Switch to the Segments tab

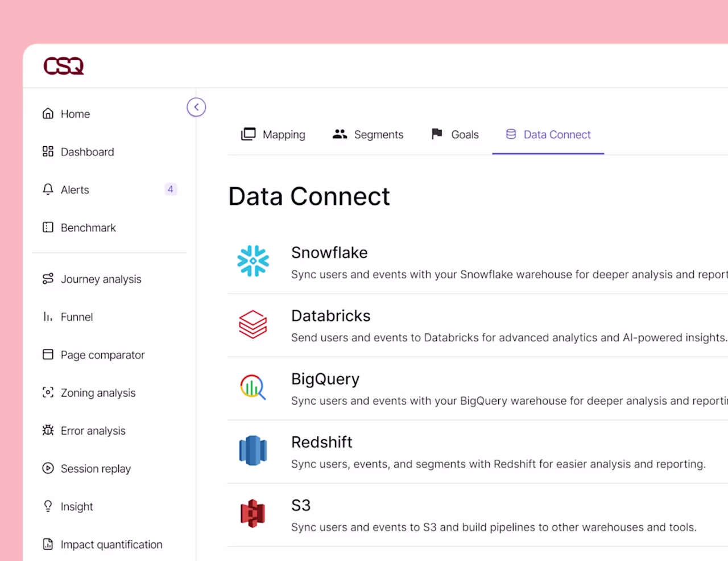pyautogui.click(x=368, y=134)
